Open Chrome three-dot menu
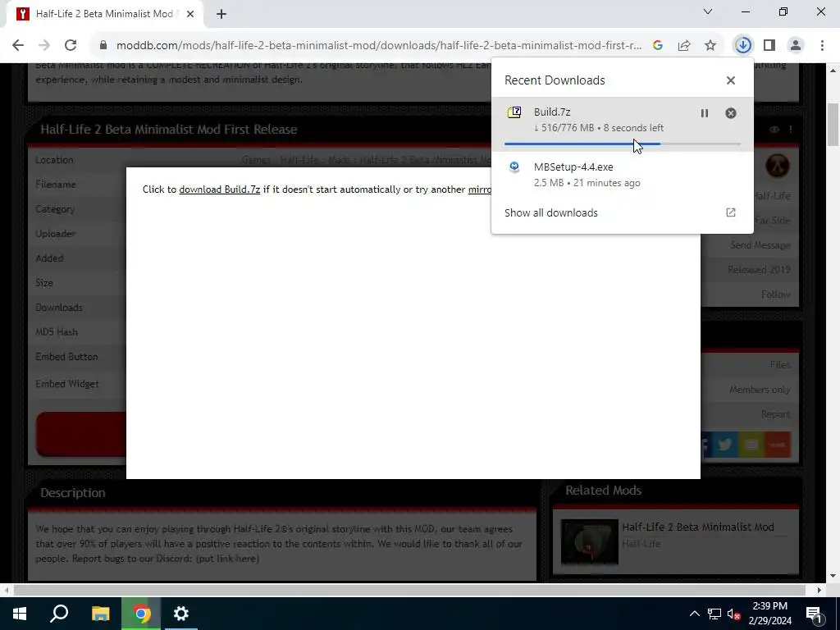Screen dimensions: 840x630 [822, 46]
